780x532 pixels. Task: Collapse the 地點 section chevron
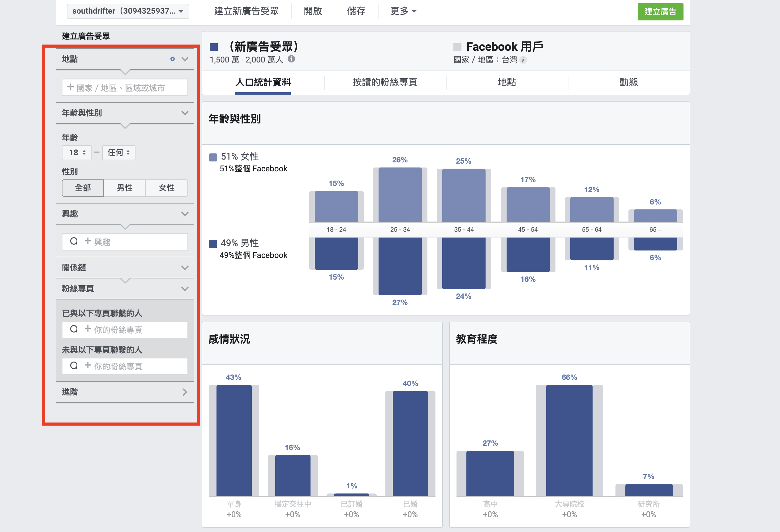click(x=185, y=59)
